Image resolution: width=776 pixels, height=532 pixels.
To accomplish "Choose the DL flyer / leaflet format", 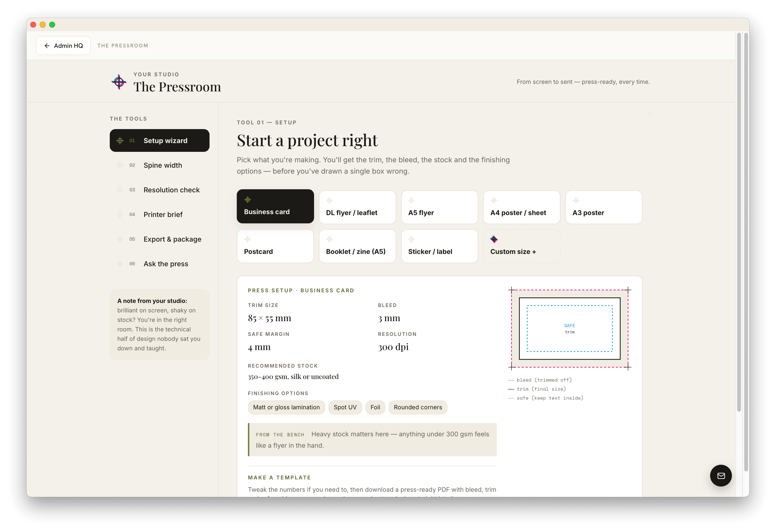I will coord(357,207).
